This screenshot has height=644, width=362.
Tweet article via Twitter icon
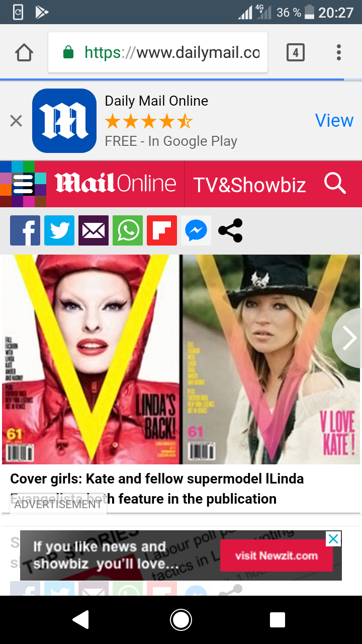(x=59, y=230)
